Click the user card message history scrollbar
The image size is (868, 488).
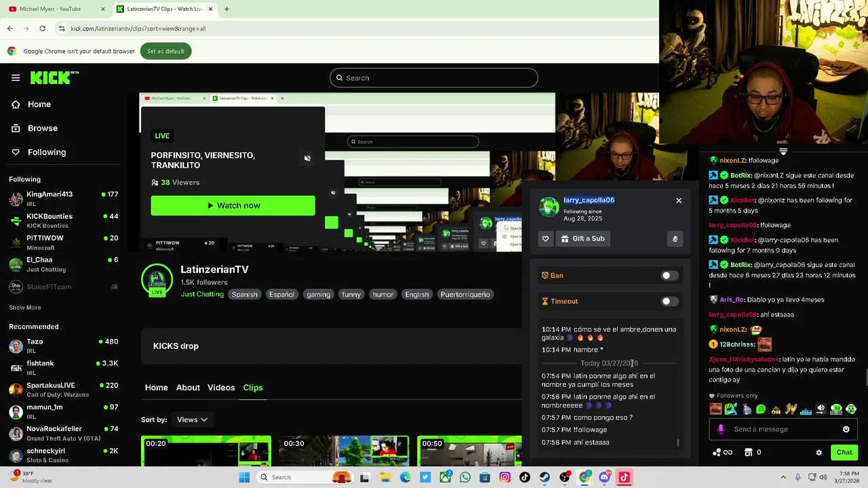pyautogui.click(x=678, y=443)
